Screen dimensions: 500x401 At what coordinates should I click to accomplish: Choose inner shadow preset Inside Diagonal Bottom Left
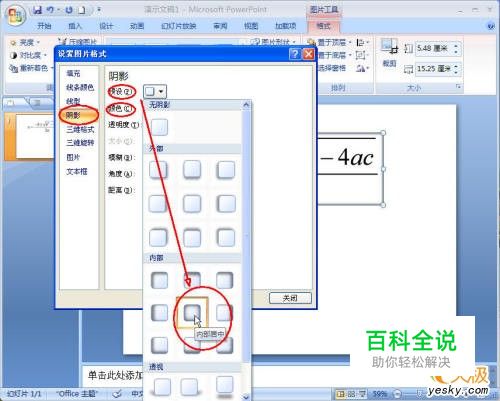(x=159, y=345)
